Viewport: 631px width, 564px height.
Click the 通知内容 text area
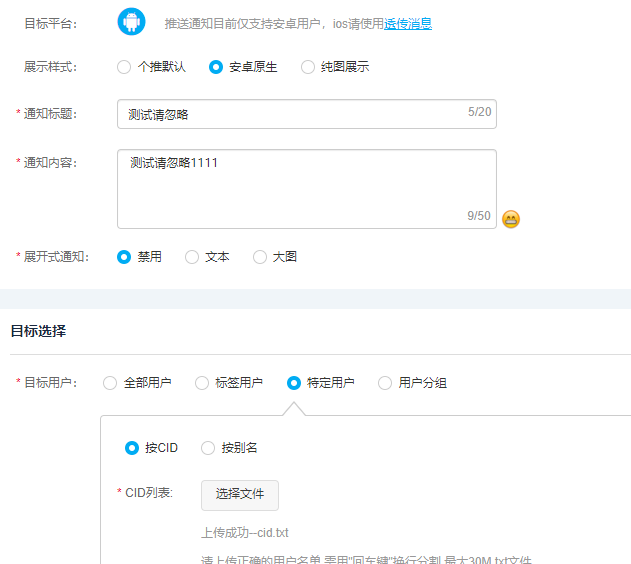pyautogui.click(x=306, y=188)
